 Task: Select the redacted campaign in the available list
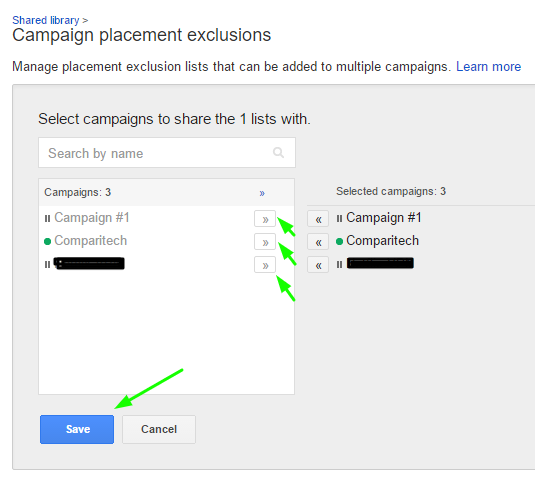(89, 263)
